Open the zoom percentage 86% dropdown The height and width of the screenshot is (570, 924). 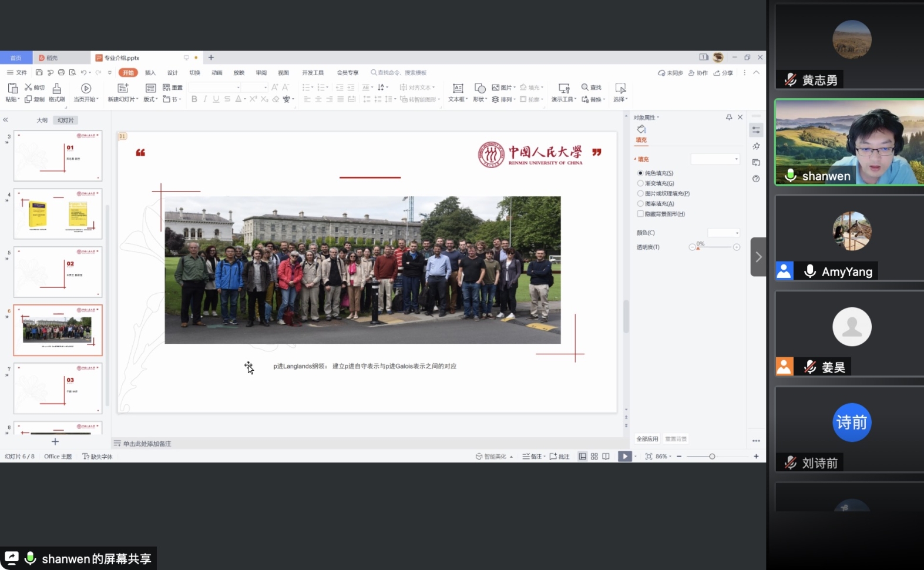tap(663, 457)
